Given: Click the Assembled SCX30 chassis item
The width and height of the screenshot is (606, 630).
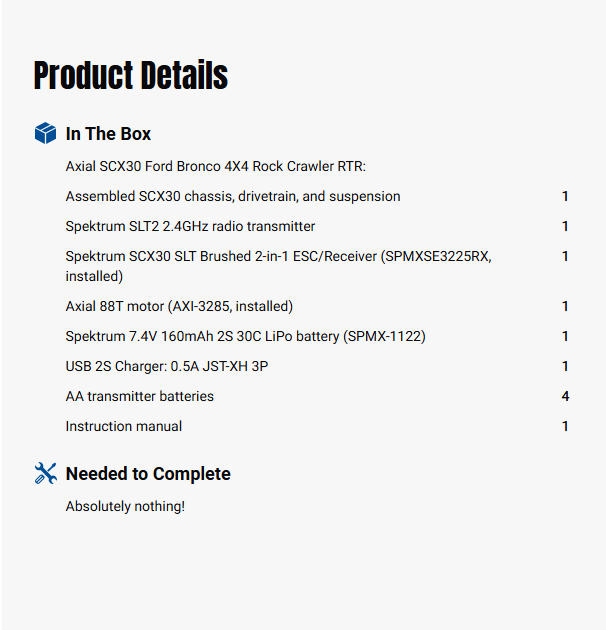Looking at the screenshot, I should [233, 196].
